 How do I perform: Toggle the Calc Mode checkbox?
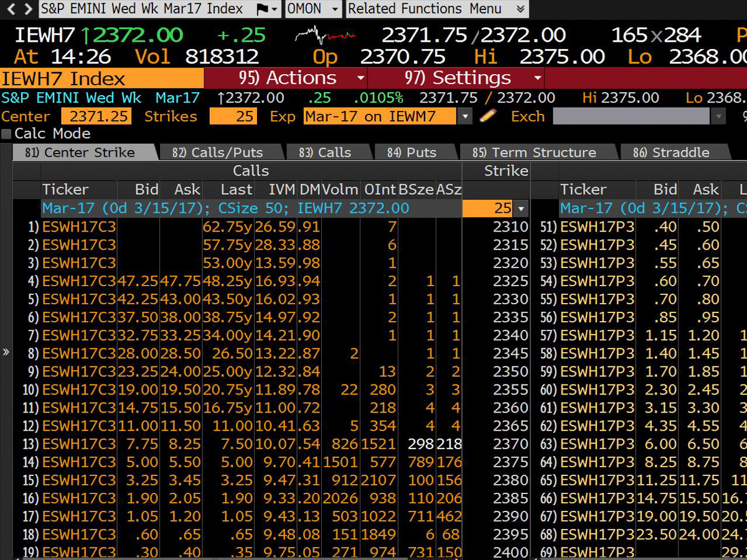coord(6,134)
